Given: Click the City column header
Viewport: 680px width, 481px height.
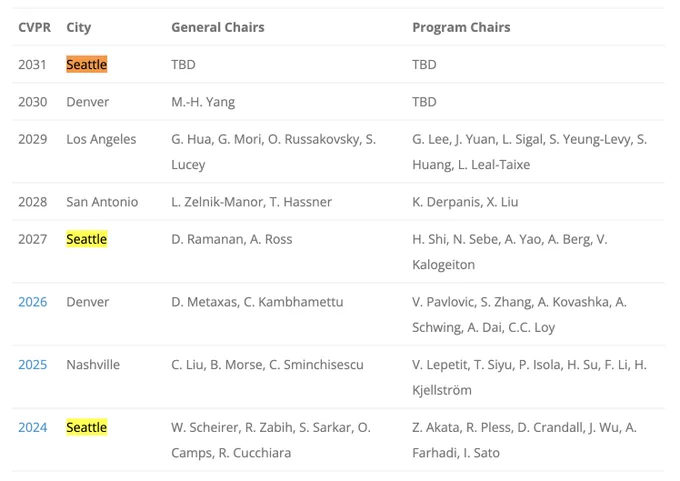Looking at the screenshot, I should click(78, 27).
